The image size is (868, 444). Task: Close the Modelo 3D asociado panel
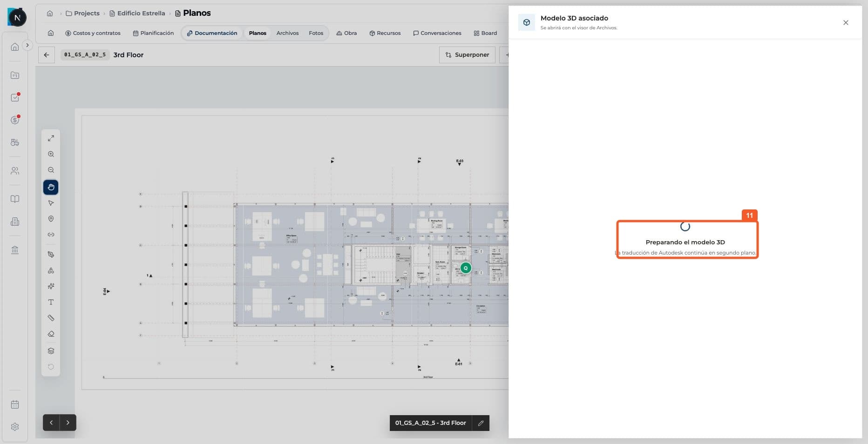click(846, 22)
